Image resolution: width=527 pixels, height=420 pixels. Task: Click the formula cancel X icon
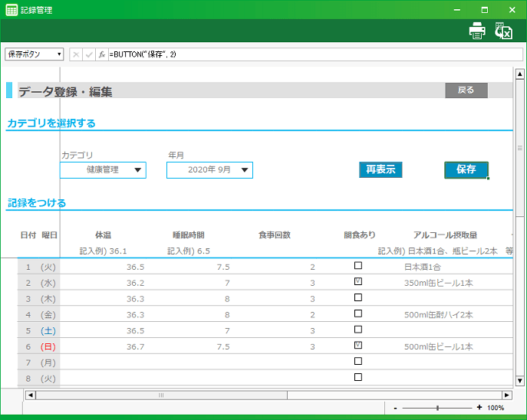[76, 54]
